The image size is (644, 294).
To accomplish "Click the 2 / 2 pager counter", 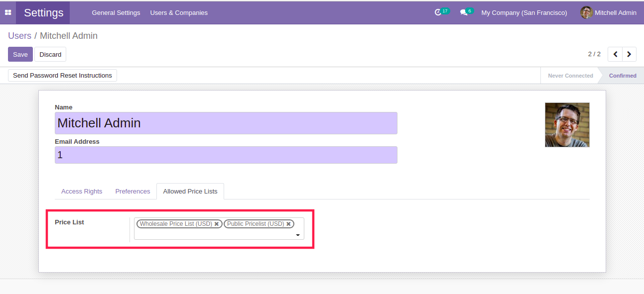I will coord(594,54).
